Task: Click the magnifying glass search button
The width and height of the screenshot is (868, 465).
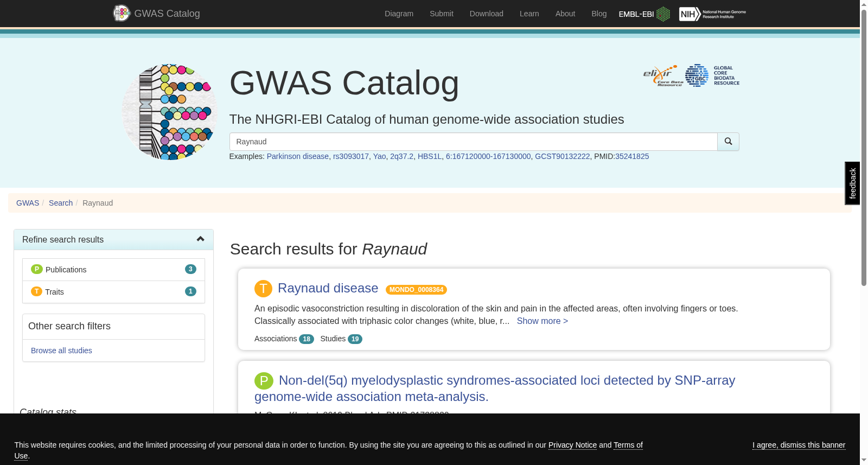Action: point(728,142)
